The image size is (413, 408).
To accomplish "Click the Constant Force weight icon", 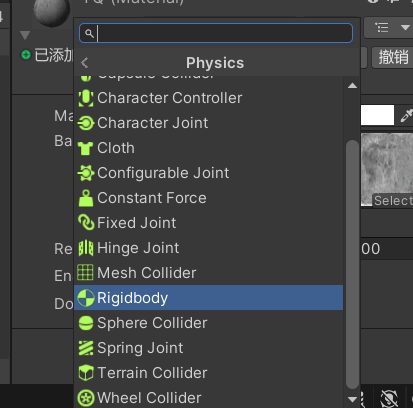I will point(86,198).
